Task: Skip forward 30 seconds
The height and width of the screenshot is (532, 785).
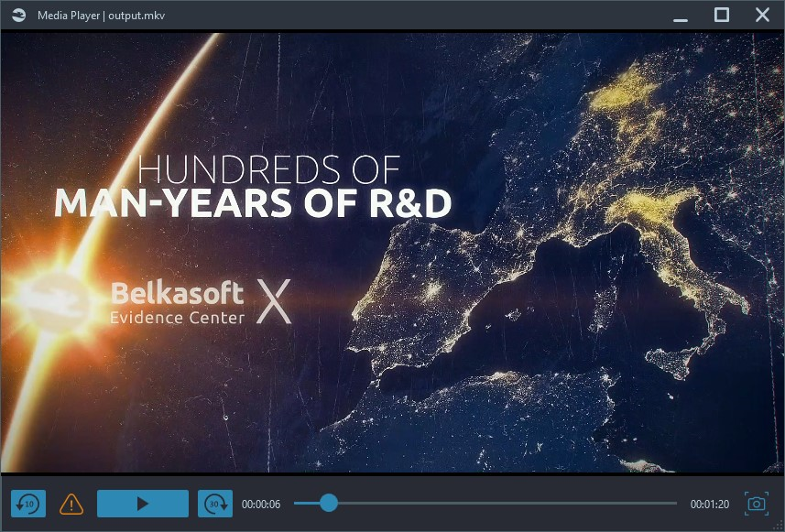Action: point(215,504)
